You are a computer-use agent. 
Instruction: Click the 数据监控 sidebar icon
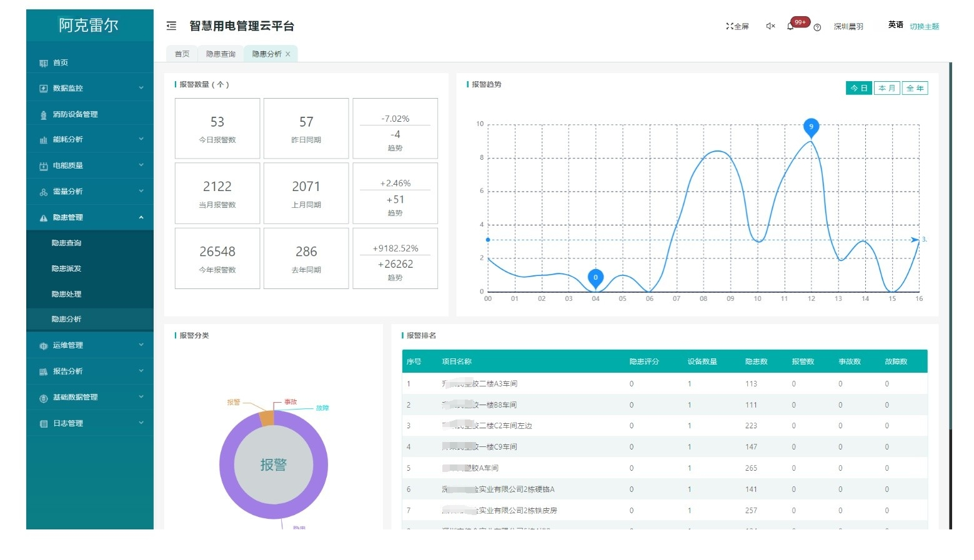(x=43, y=89)
